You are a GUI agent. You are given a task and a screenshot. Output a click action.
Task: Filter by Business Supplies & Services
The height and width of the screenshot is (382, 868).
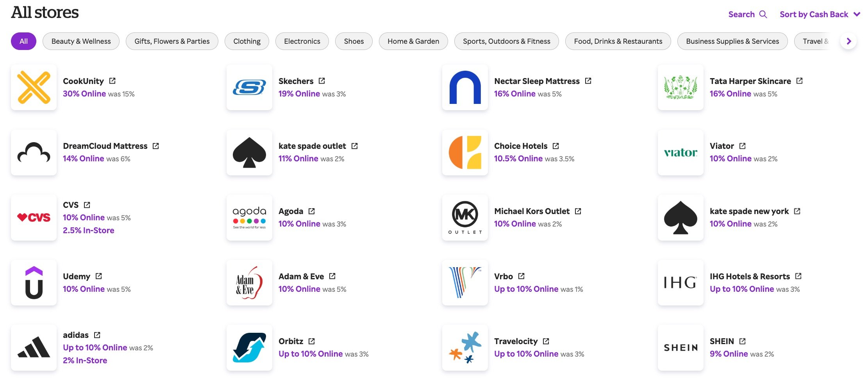[732, 41]
